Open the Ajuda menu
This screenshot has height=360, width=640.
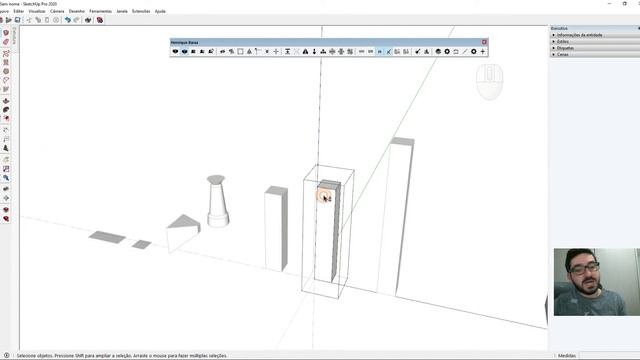tap(160, 11)
